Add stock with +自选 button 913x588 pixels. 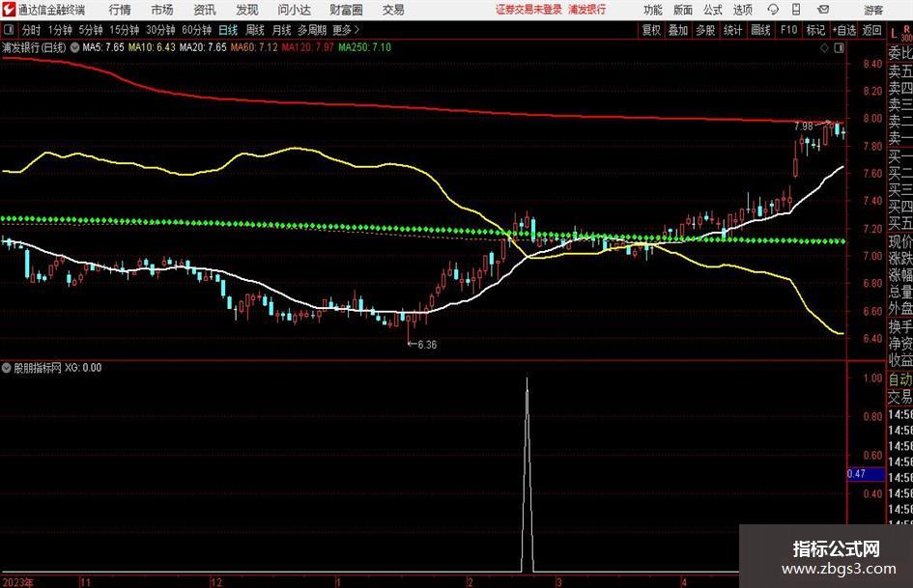pyautogui.click(x=843, y=30)
